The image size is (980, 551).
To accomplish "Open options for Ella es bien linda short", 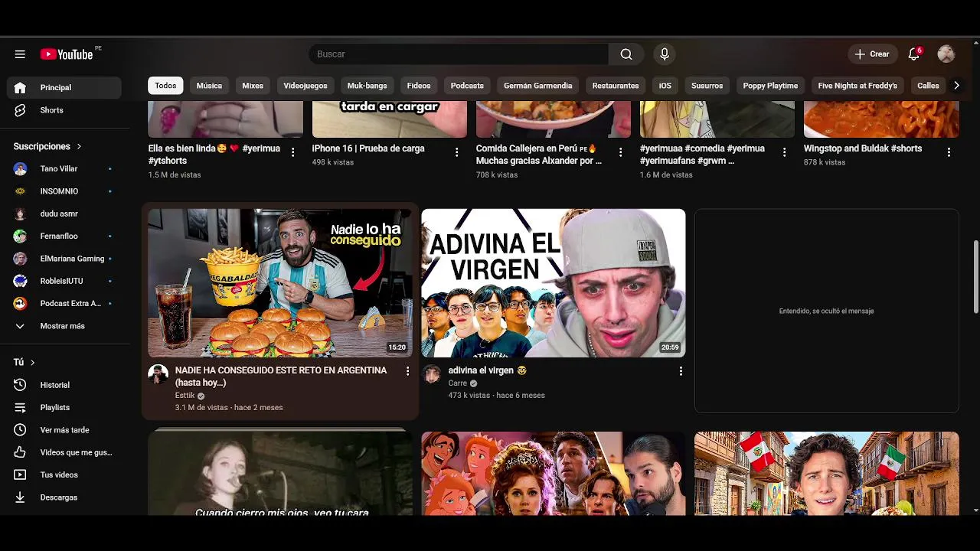I will (x=293, y=152).
